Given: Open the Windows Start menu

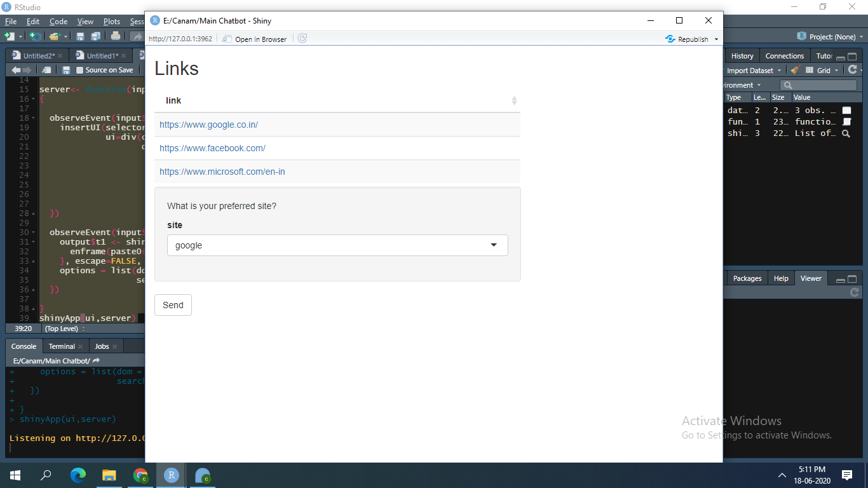Looking at the screenshot, I should click(x=15, y=475).
